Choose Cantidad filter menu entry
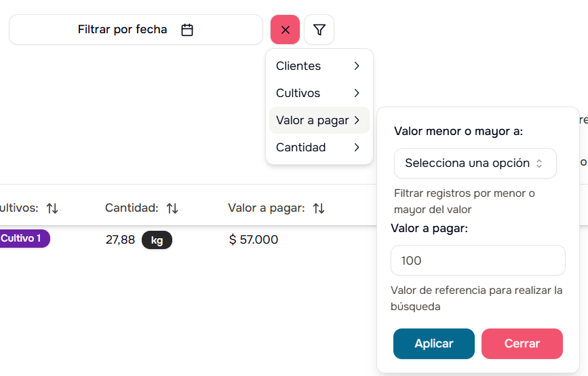The height and width of the screenshot is (376, 588). [x=301, y=147]
